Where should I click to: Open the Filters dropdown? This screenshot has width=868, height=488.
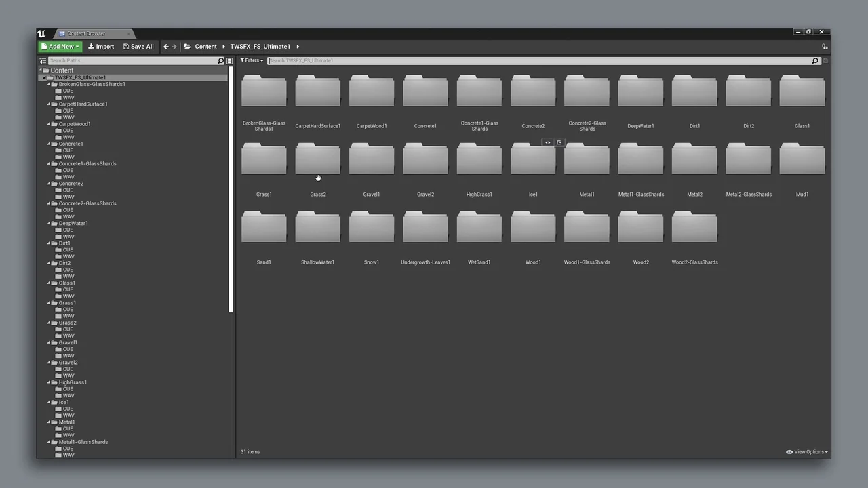(x=251, y=60)
